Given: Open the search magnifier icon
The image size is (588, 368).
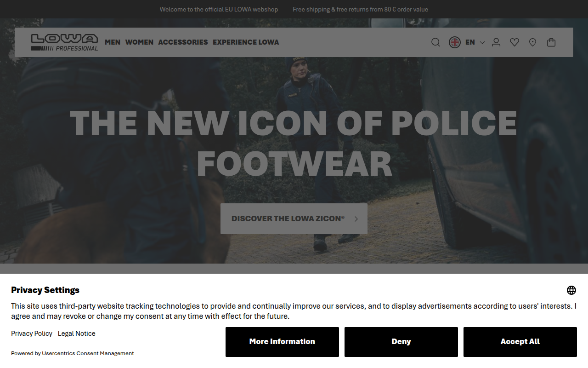Looking at the screenshot, I should pyautogui.click(x=435, y=42).
